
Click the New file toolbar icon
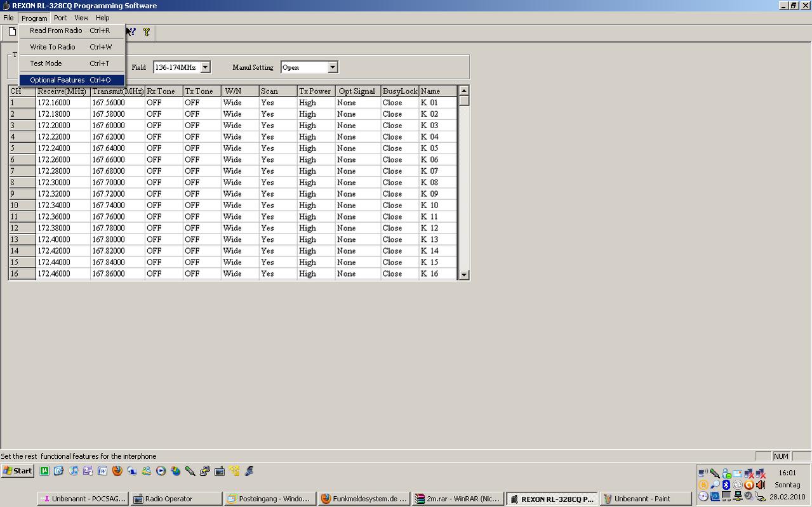[x=12, y=32]
